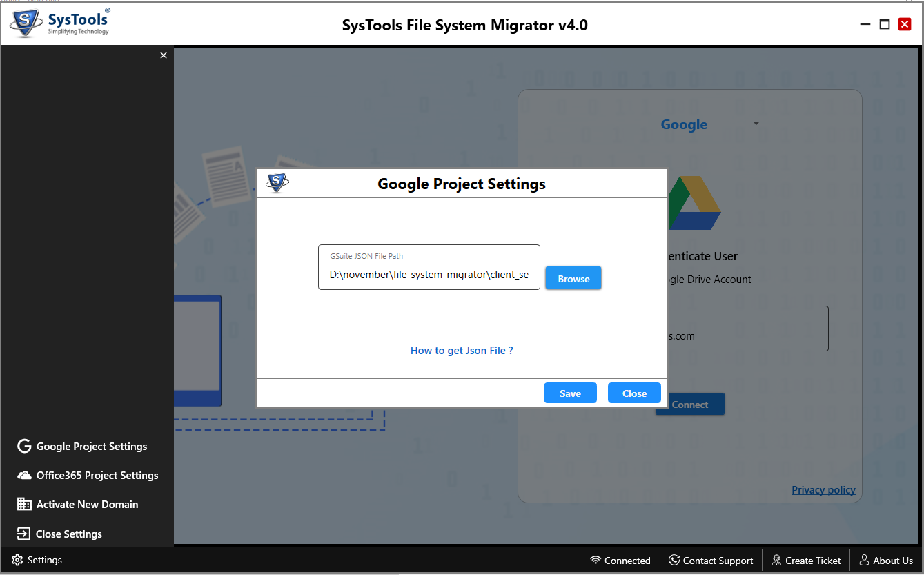Open Create Ticket
Screen dimensions: 924x575
(x=806, y=561)
